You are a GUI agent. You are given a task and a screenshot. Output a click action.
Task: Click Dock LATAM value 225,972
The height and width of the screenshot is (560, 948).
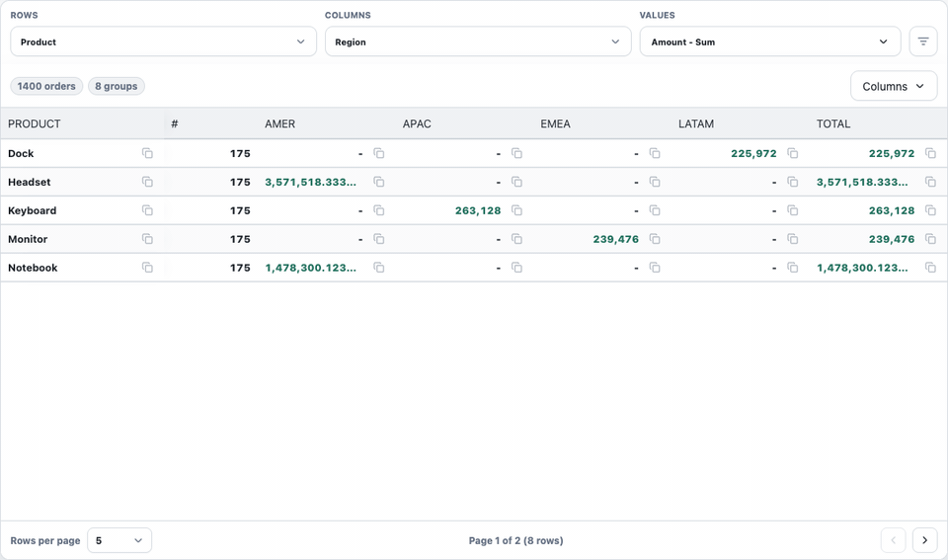(x=753, y=153)
